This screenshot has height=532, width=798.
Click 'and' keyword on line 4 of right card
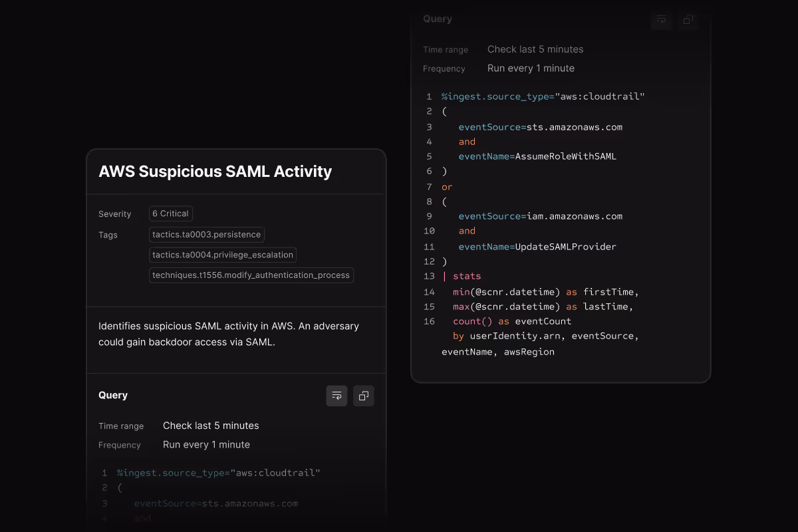467,142
